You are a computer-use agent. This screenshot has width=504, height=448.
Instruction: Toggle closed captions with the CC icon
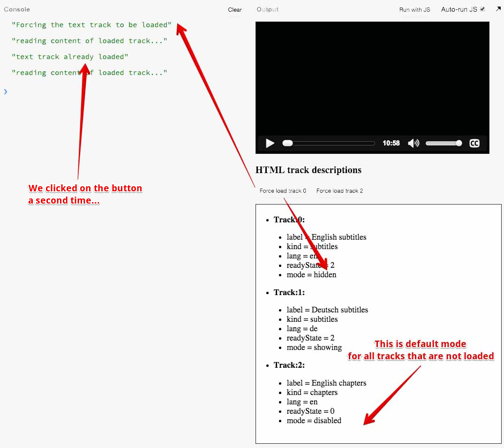[x=474, y=143]
